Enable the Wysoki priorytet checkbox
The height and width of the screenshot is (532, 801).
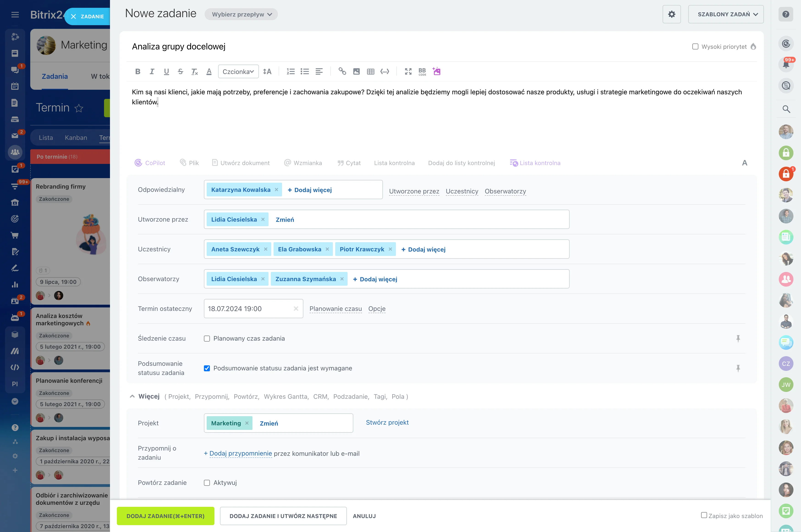coord(695,46)
